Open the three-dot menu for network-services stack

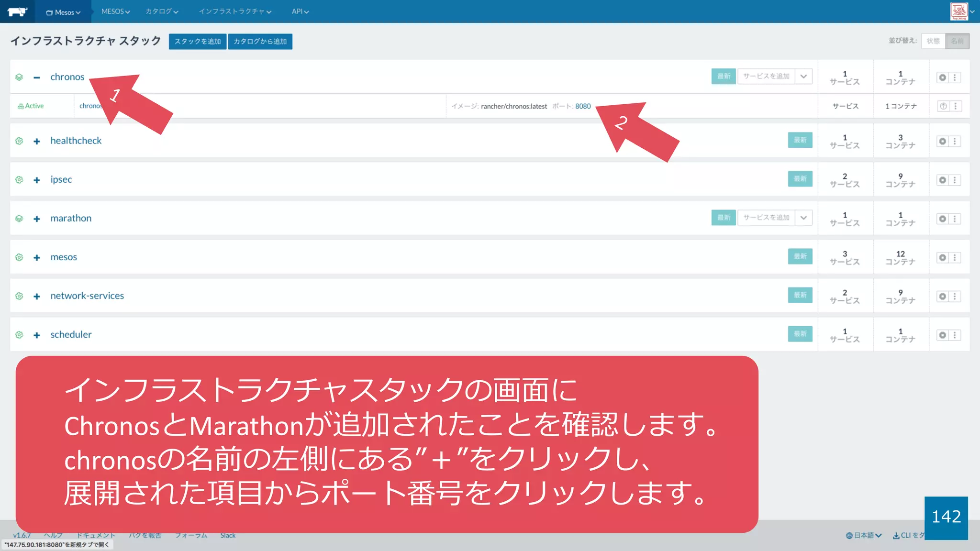coord(955,297)
